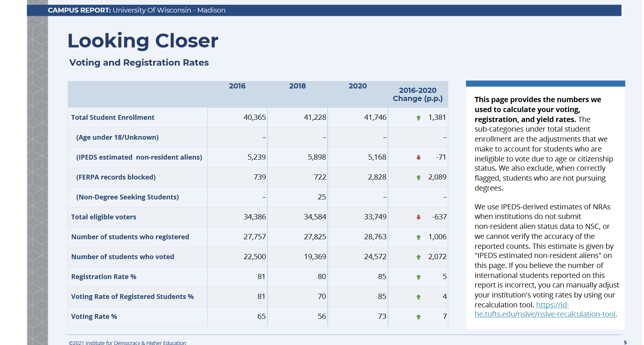Select the 5,898 non-resident aliens value

tap(317, 157)
